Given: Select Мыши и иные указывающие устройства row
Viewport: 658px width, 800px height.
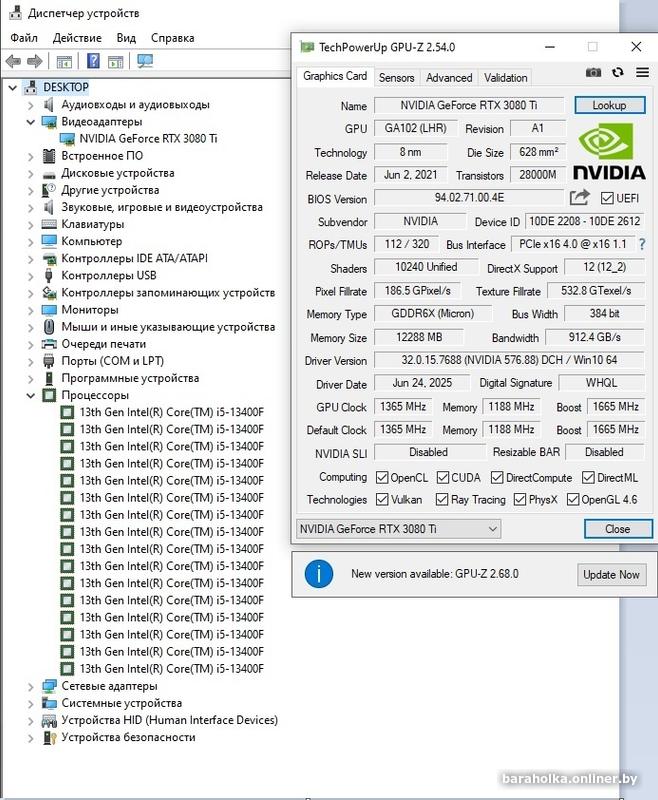Looking at the screenshot, I should point(168,327).
